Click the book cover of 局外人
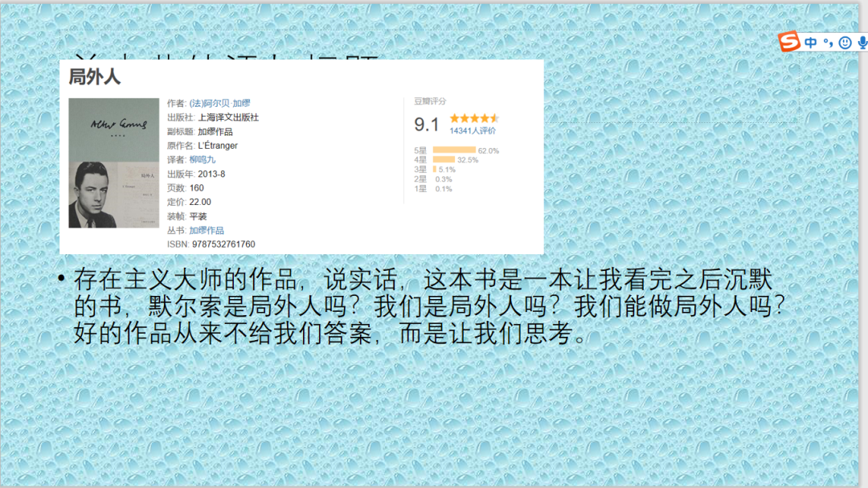This screenshot has height=488, width=868. tap(113, 163)
